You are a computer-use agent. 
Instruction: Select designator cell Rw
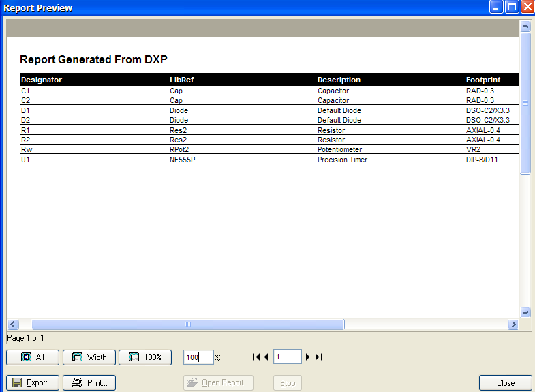27,149
